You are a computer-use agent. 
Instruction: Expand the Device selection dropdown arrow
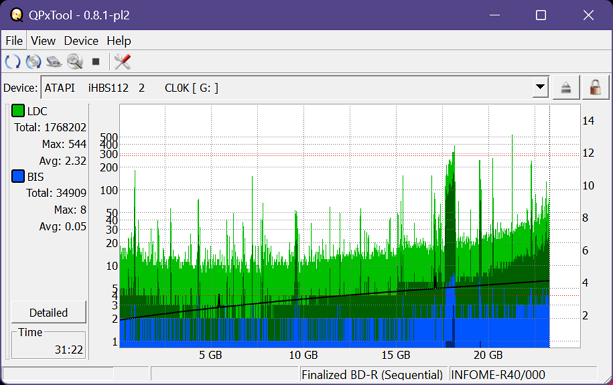pos(540,87)
